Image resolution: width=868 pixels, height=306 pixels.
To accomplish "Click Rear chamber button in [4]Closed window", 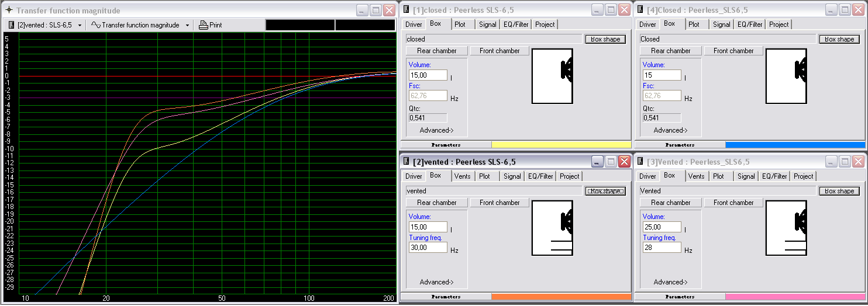I will coord(671,51).
